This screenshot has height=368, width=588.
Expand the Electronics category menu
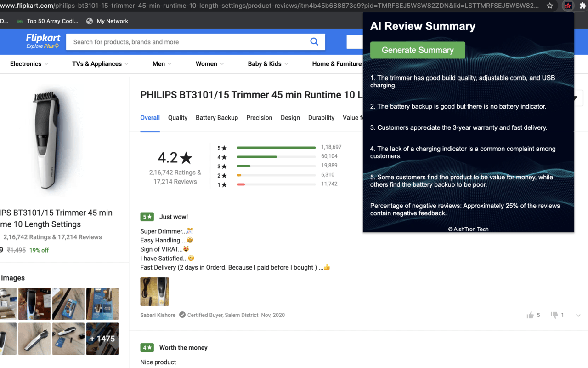point(29,64)
